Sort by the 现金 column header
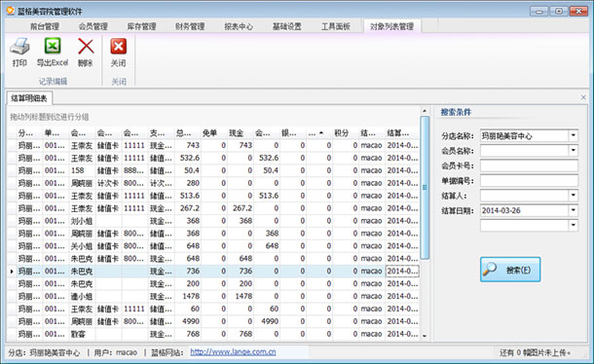The height and width of the screenshot is (364, 594). click(x=241, y=133)
